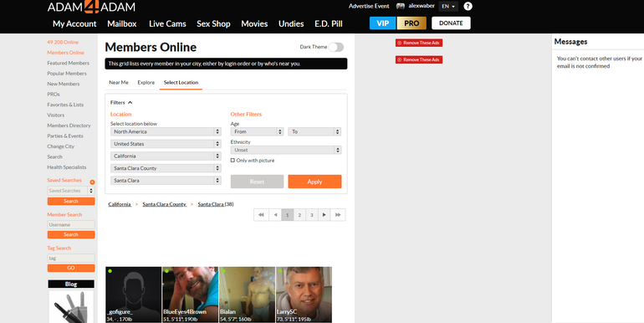Select the Select Location tab
Viewport: 644px width, 323px height.
(181, 83)
